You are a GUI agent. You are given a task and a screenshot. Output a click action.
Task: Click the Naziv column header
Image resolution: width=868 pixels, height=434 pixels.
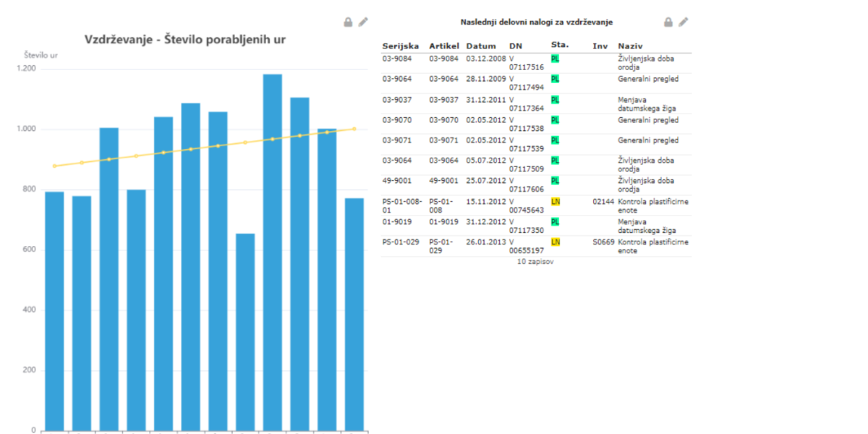pyautogui.click(x=630, y=46)
